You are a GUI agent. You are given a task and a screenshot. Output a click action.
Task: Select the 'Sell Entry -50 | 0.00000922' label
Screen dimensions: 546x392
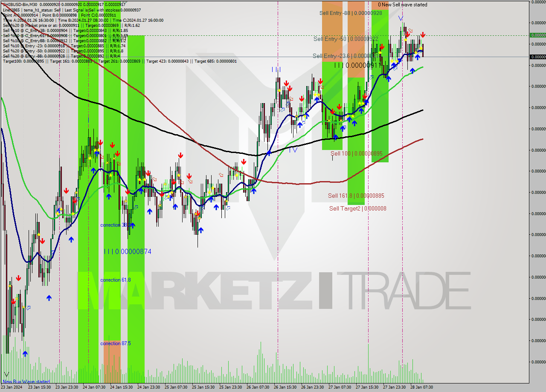(346, 39)
